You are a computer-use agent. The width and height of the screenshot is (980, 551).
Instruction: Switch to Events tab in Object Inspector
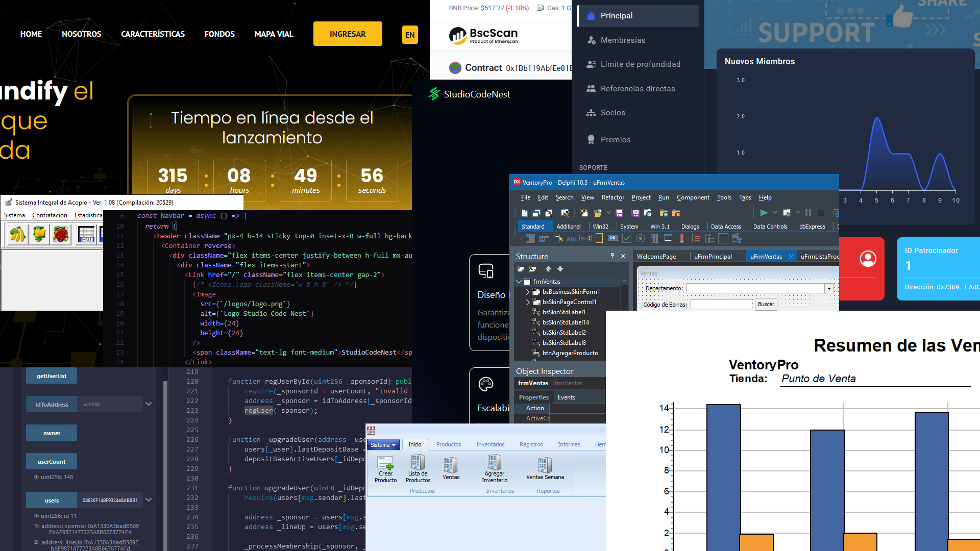click(566, 397)
